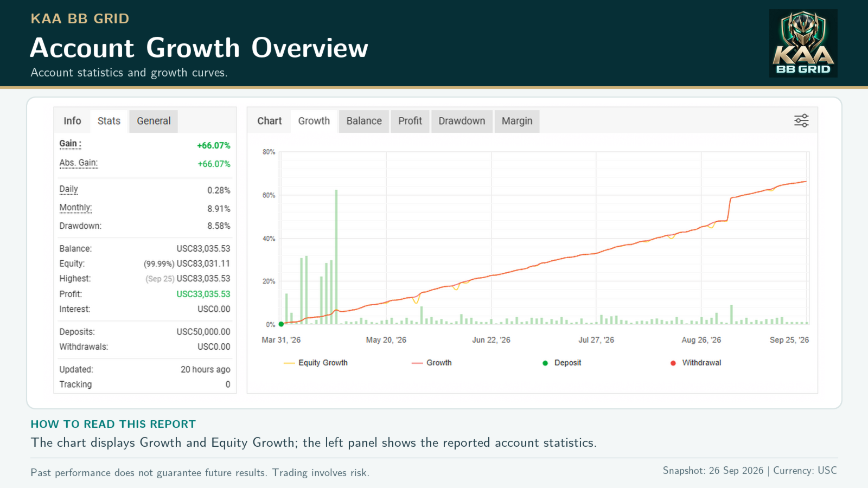Open the Margin chart tab

pyautogui.click(x=517, y=121)
